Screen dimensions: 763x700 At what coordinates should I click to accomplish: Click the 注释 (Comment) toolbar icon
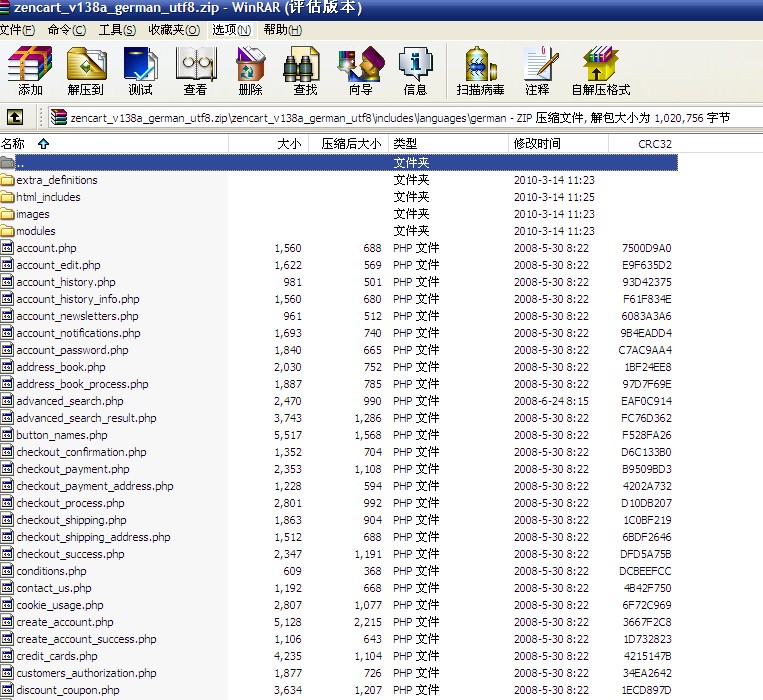pos(541,64)
